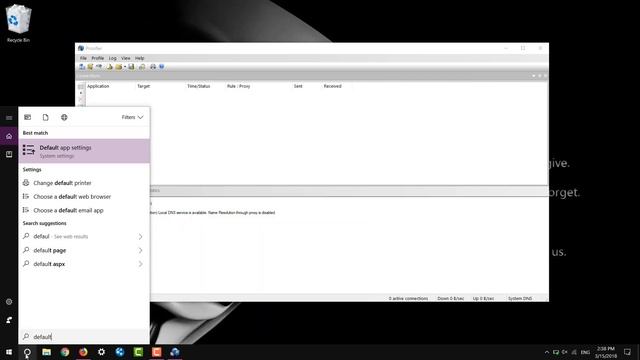The image size is (640, 360).
Task: Select the Home icon in search sidebar
Action: click(x=9, y=136)
